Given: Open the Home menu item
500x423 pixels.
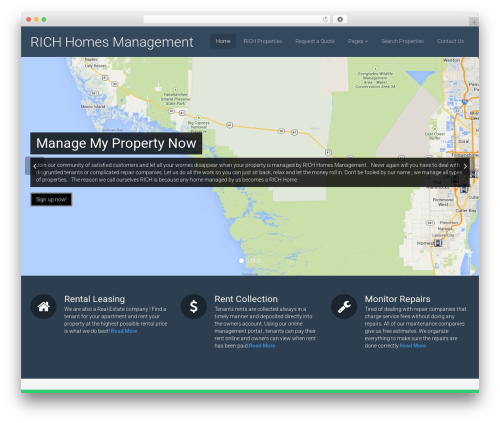Looking at the screenshot, I should click(223, 41).
